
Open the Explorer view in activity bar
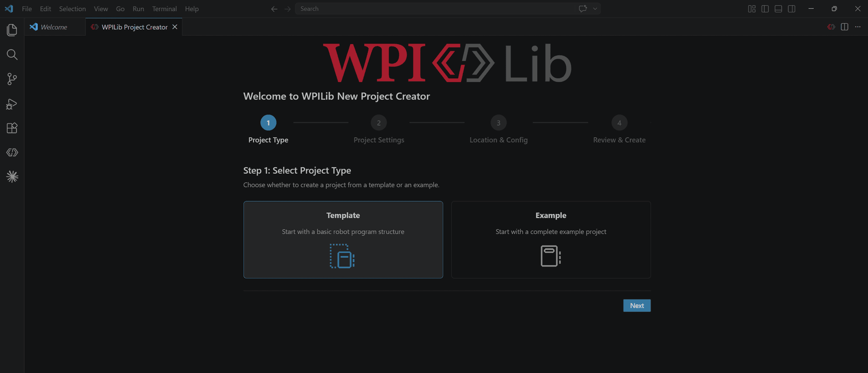pos(12,30)
